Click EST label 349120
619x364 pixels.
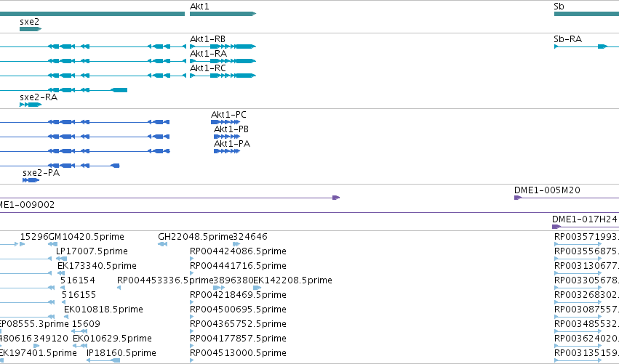tap(51, 339)
